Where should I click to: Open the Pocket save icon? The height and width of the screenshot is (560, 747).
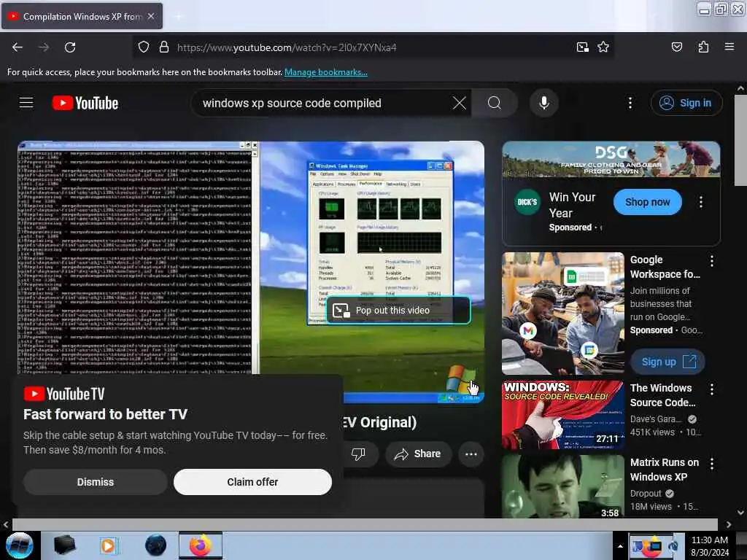coord(676,47)
